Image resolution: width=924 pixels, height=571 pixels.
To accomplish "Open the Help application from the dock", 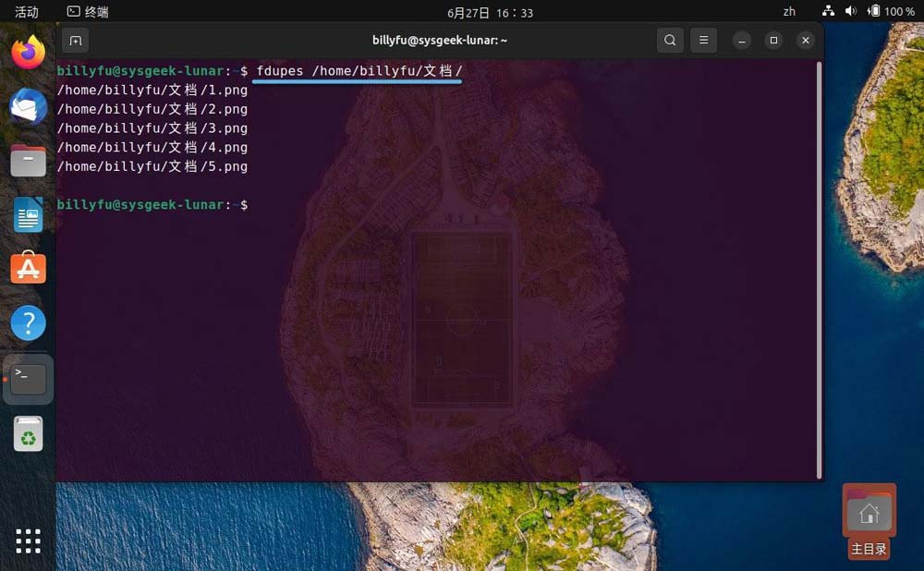I will [28, 322].
